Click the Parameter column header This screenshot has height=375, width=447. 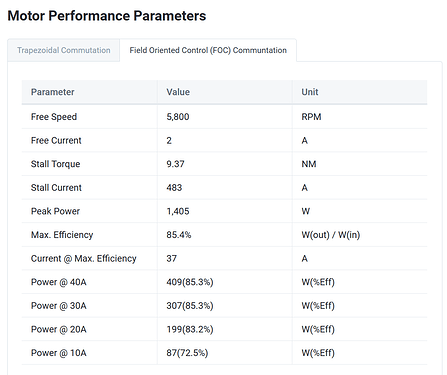point(53,92)
